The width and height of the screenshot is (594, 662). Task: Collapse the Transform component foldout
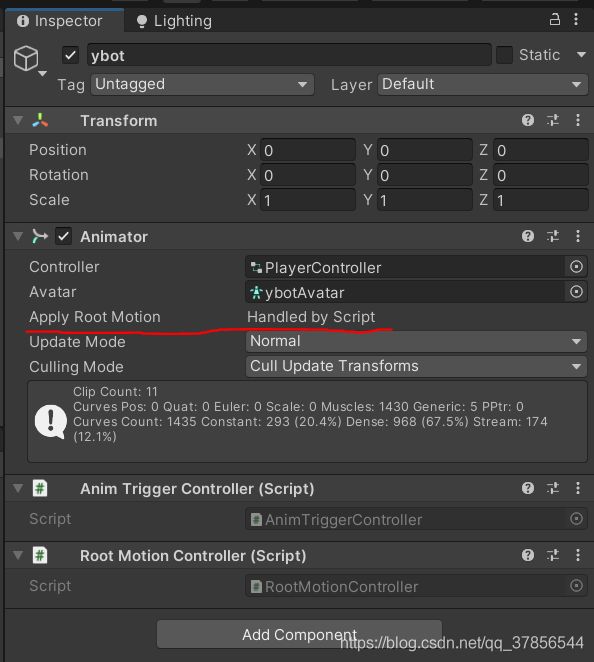click(x=18, y=120)
